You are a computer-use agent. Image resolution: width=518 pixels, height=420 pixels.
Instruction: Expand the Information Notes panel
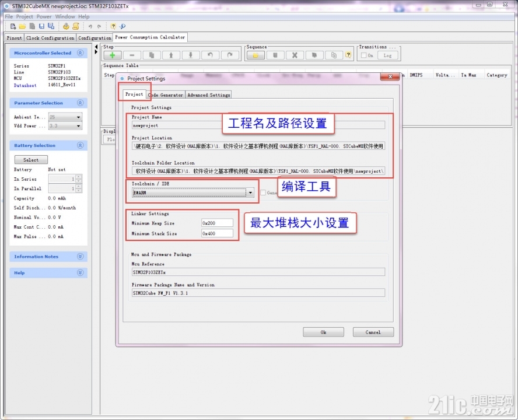[80, 257]
